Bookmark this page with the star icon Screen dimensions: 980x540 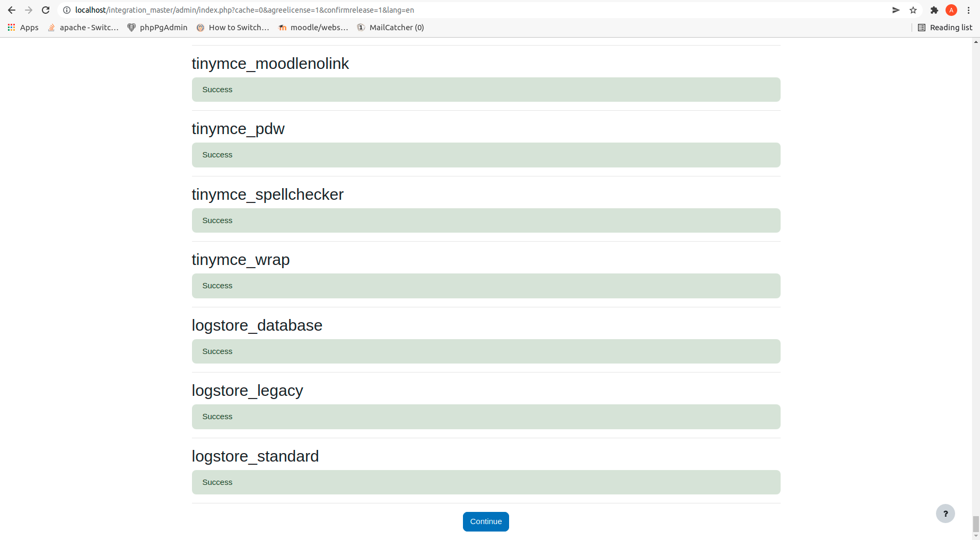pyautogui.click(x=913, y=10)
